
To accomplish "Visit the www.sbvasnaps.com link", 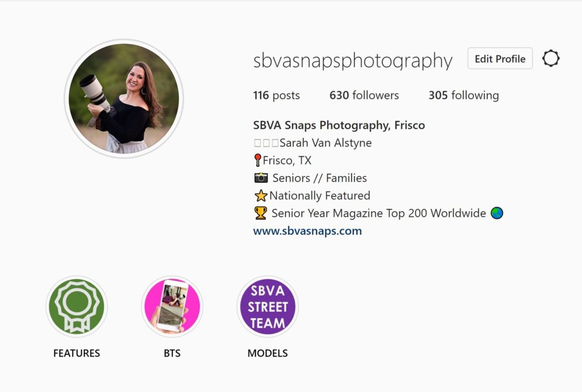I will click(x=307, y=231).
